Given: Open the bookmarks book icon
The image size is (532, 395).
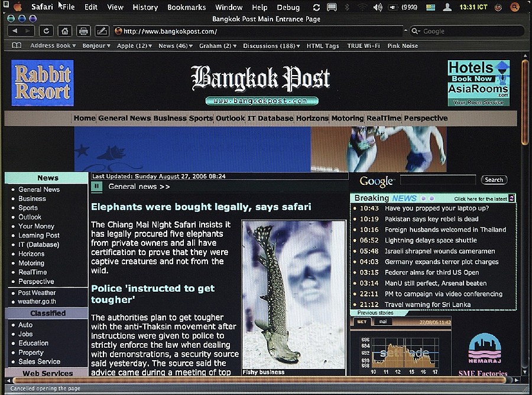Looking at the screenshot, I should [x=17, y=45].
